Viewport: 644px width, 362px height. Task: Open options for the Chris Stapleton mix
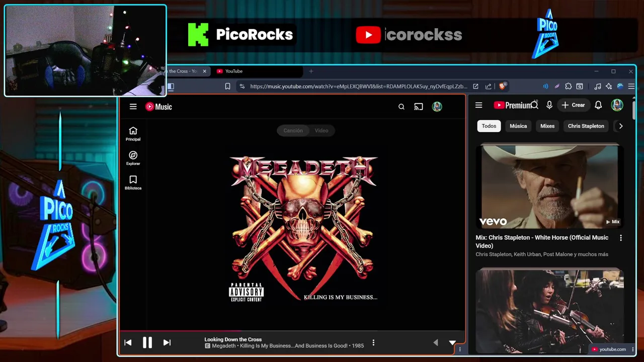coord(621,238)
